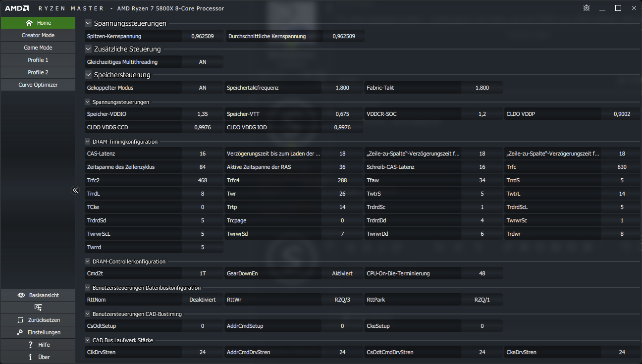
Task: Click the Zurücksetzen button
Action: [38, 320]
